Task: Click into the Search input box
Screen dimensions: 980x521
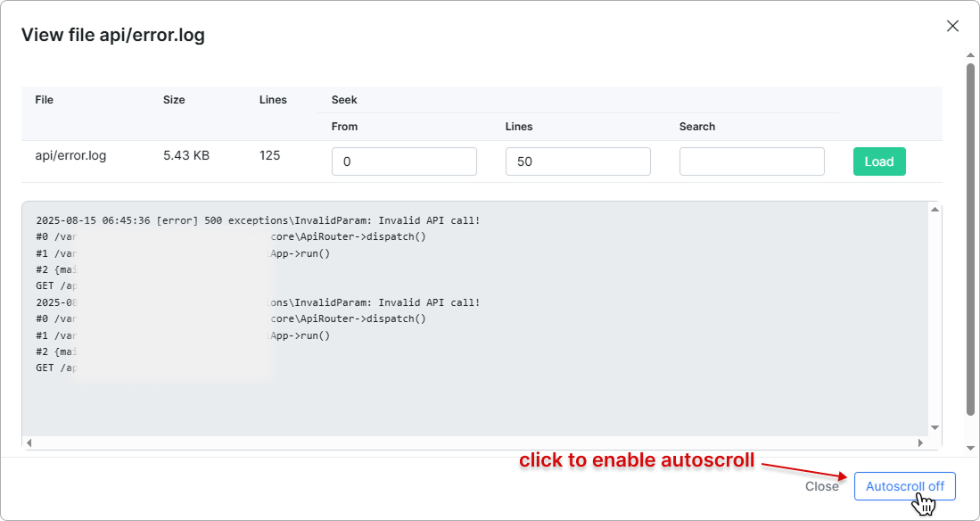Action: click(x=752, y=161)
